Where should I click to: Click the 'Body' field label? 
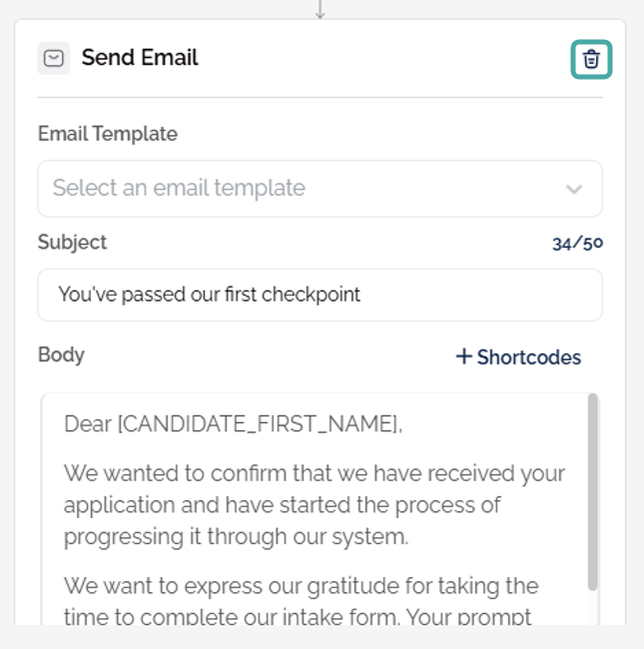point(61,354)
